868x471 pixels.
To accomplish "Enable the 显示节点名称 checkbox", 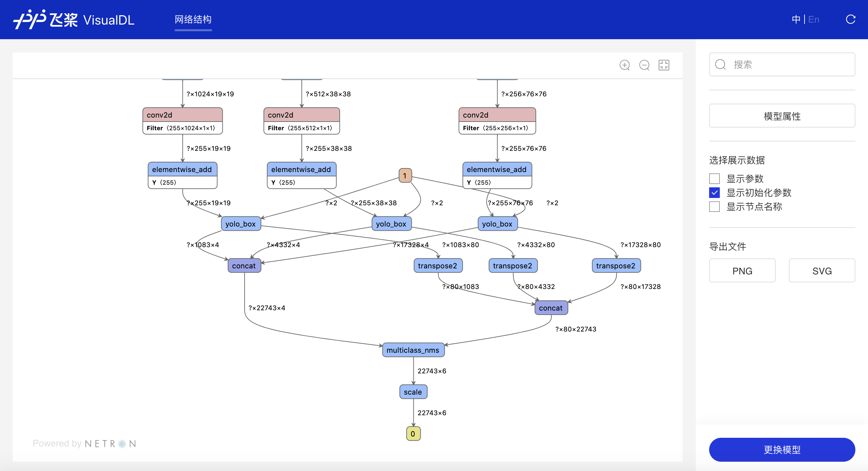I will (714, 207).
